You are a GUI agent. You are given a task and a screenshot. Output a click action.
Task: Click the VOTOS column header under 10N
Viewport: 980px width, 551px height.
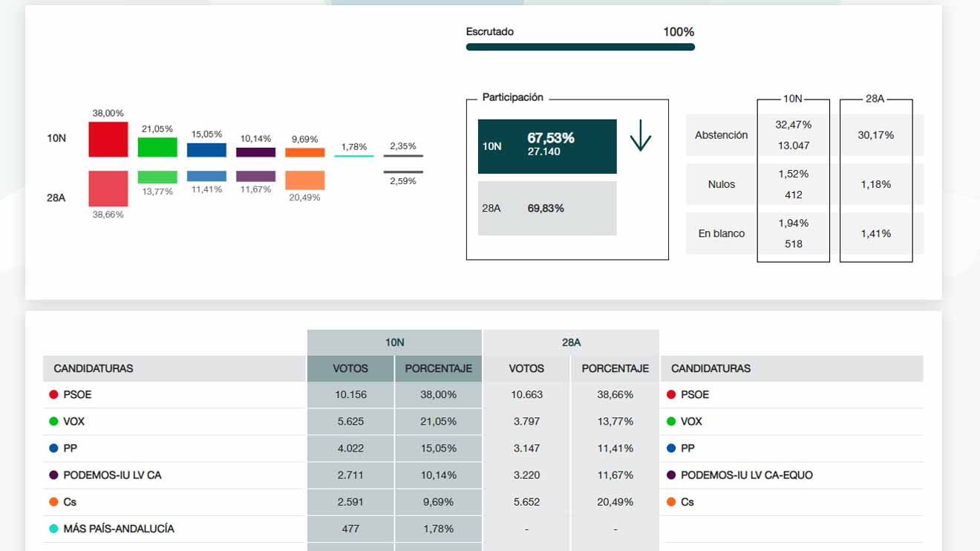[x=350, y=368]
